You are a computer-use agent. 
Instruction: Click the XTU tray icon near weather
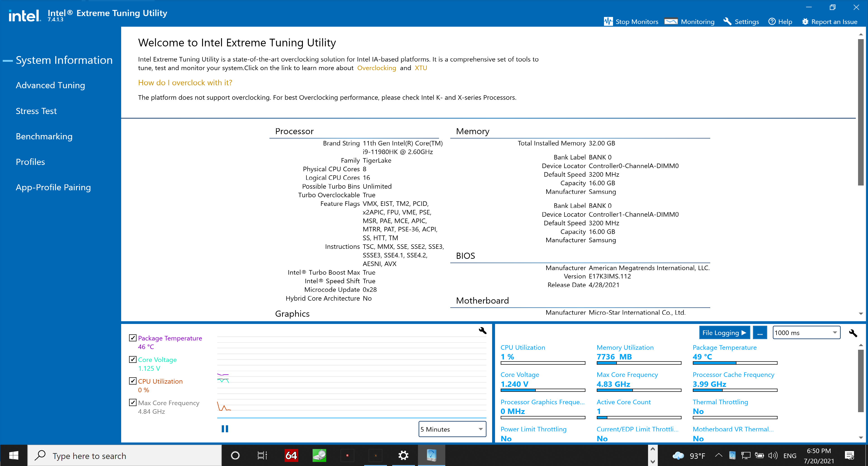[x=732, y=456]
